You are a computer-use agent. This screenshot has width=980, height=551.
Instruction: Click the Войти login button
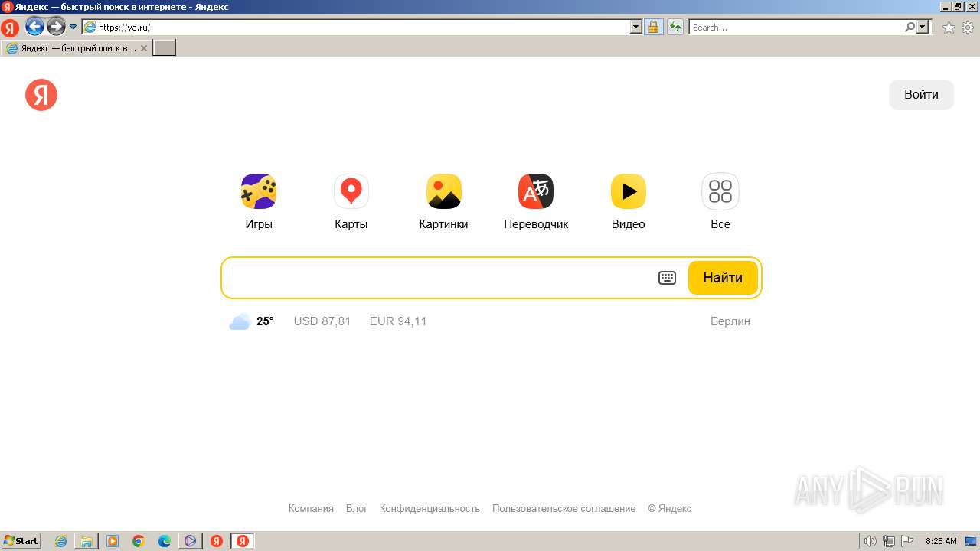[x=921, y=95]
